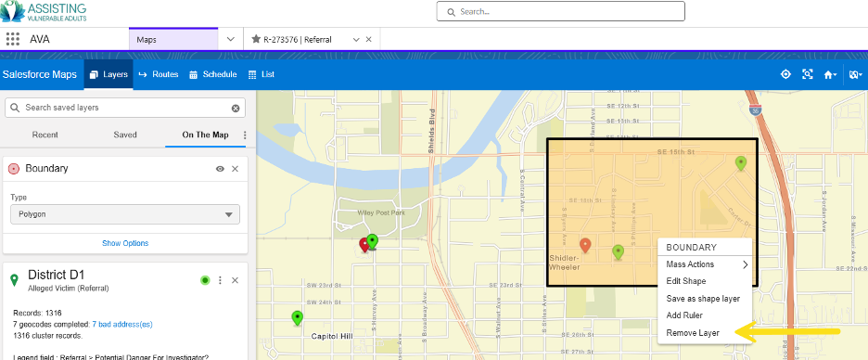Click the red map marker near Wiley Post Park
This screenshot has width=868, height=360.
pos(364,244)
